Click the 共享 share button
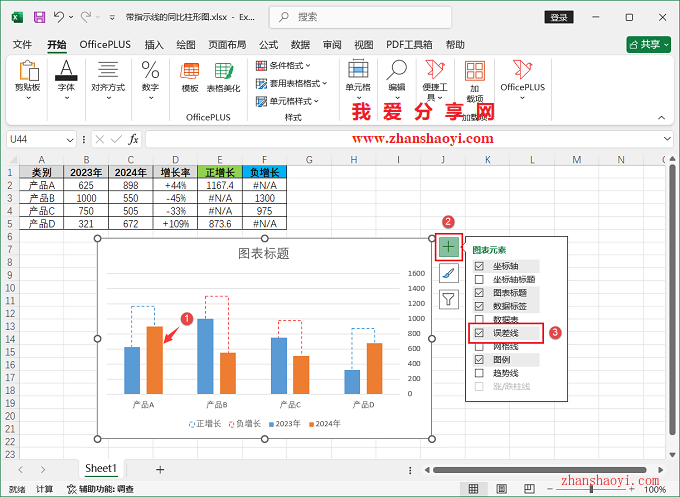Screen dimensions: 680x497 pos(648,45)
